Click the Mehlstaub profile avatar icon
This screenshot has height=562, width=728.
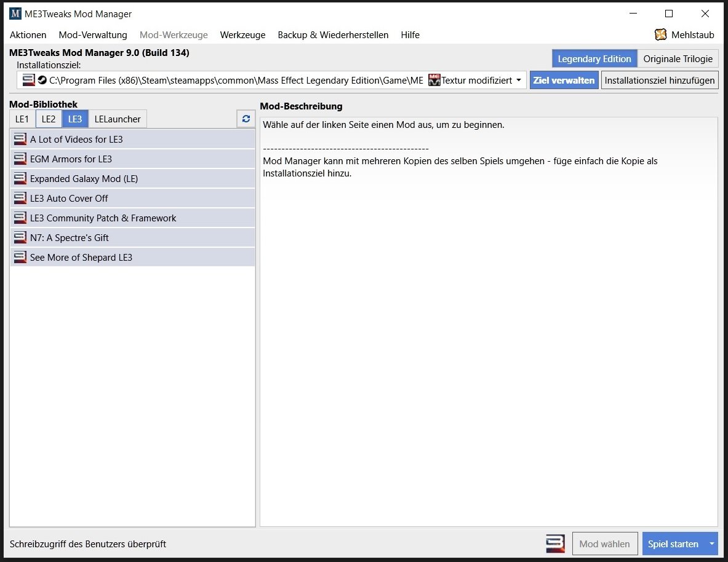661,34
